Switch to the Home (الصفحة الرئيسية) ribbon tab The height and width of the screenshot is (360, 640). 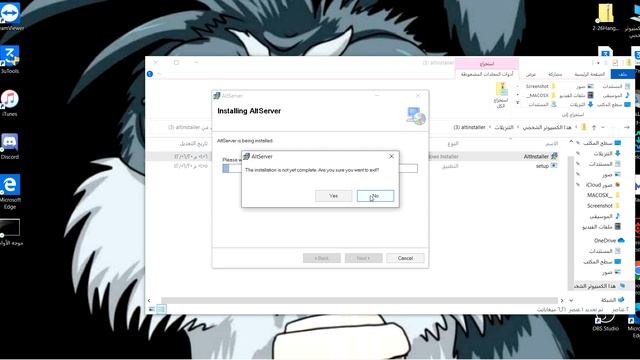point(589,74)
